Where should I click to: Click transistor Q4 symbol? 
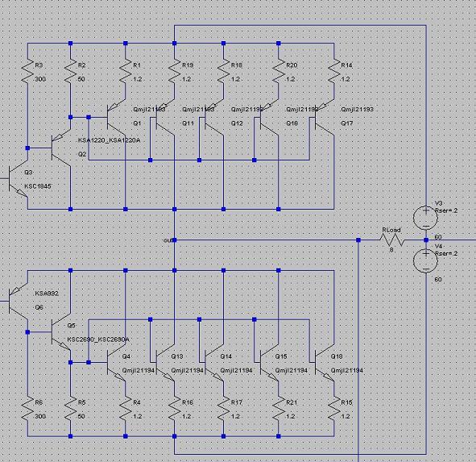click(x=117, y=362)
